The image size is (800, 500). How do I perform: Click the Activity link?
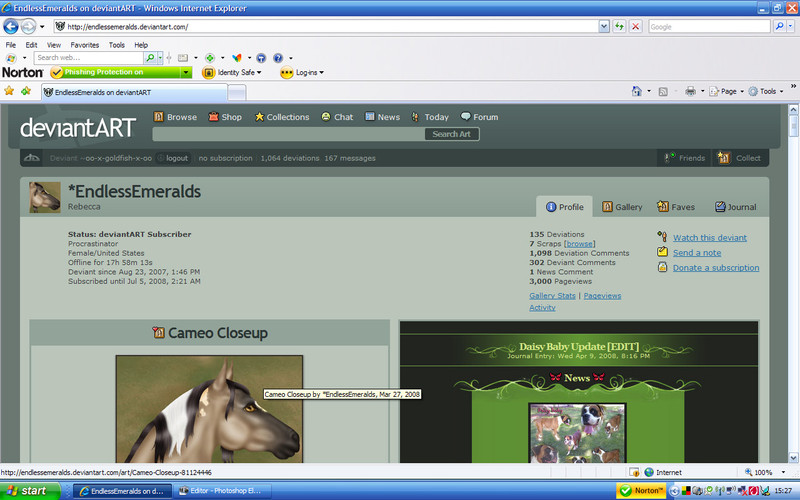pyautogui.click(x=542, y=308)
